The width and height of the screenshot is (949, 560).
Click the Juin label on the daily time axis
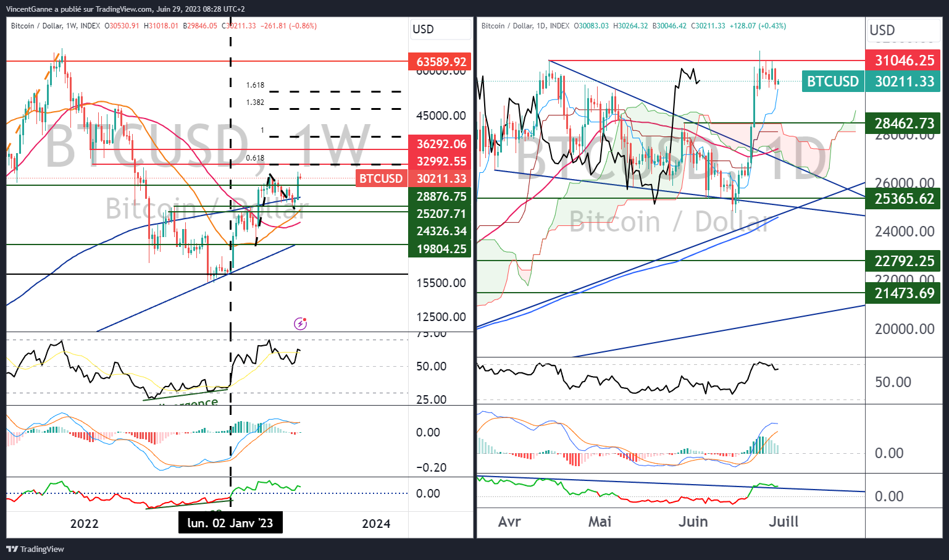click(693, 522)
